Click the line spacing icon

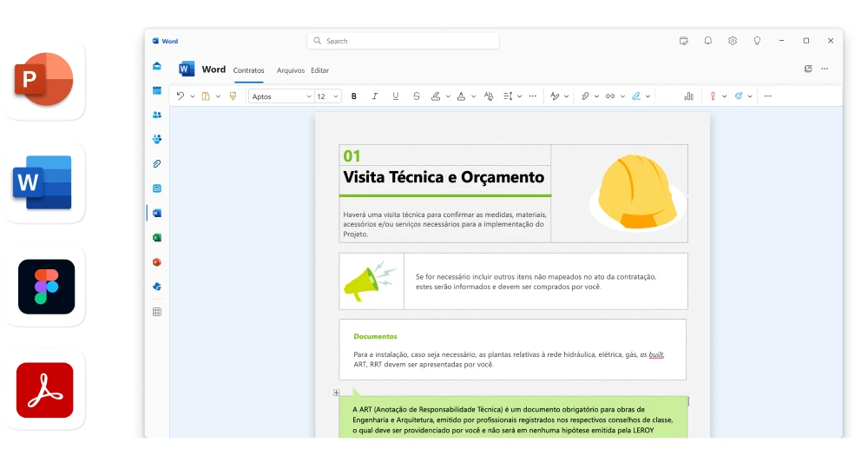tap(508, 96)
